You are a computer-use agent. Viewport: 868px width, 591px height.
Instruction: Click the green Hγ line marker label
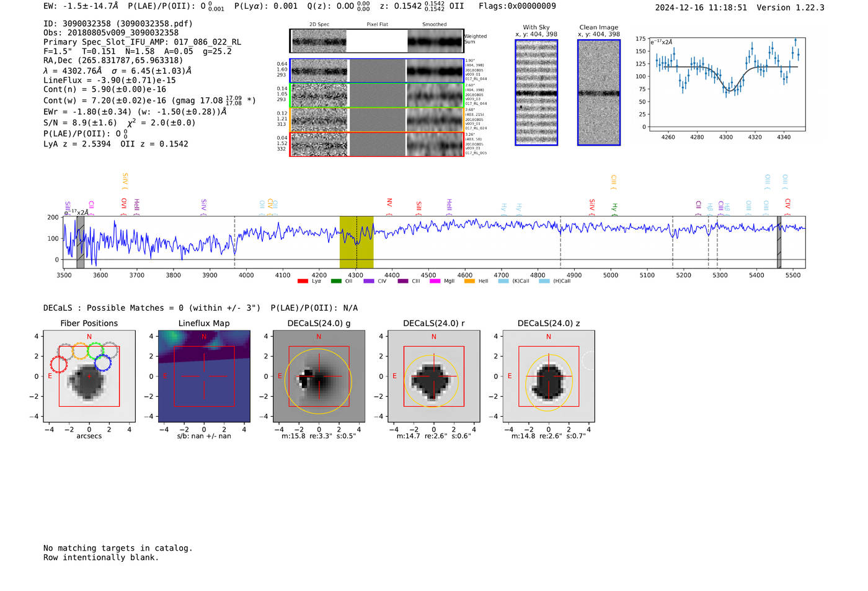point(614,208)
